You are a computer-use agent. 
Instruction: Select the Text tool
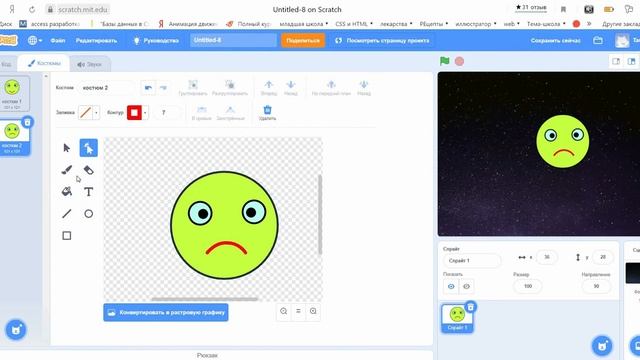[89, 191]
